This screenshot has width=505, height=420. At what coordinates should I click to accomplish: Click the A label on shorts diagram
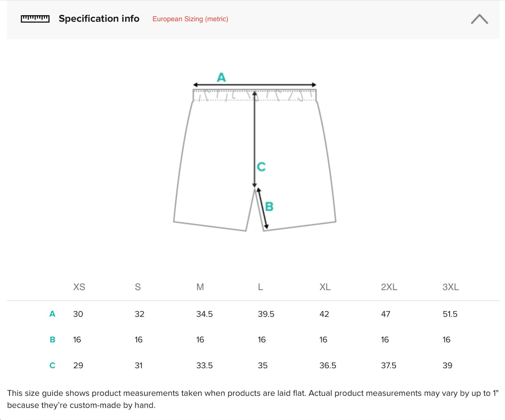(x=221, y=77)
